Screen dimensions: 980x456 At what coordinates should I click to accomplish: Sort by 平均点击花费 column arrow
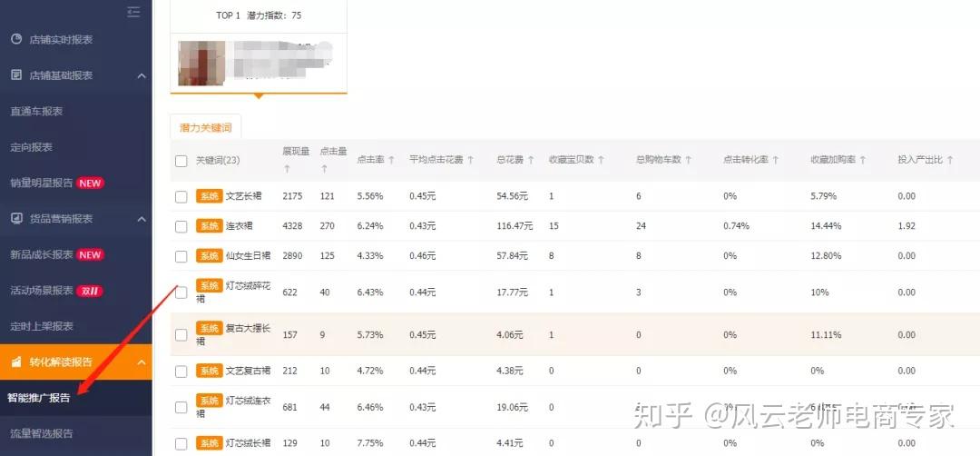tap(470, 160)
